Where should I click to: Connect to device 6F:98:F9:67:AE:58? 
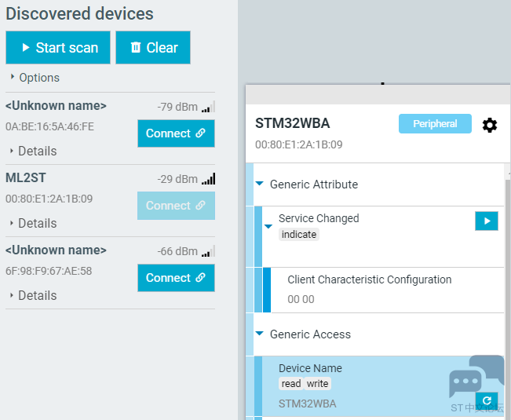click(176, 278)
